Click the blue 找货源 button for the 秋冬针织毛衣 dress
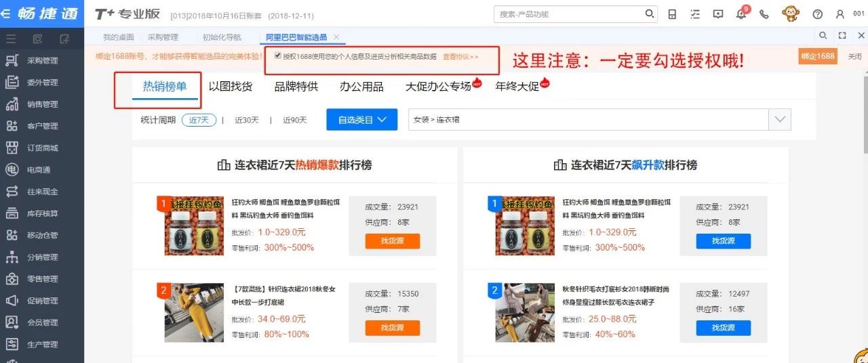This screenshot has height=363, width=868. coord(724,328)
